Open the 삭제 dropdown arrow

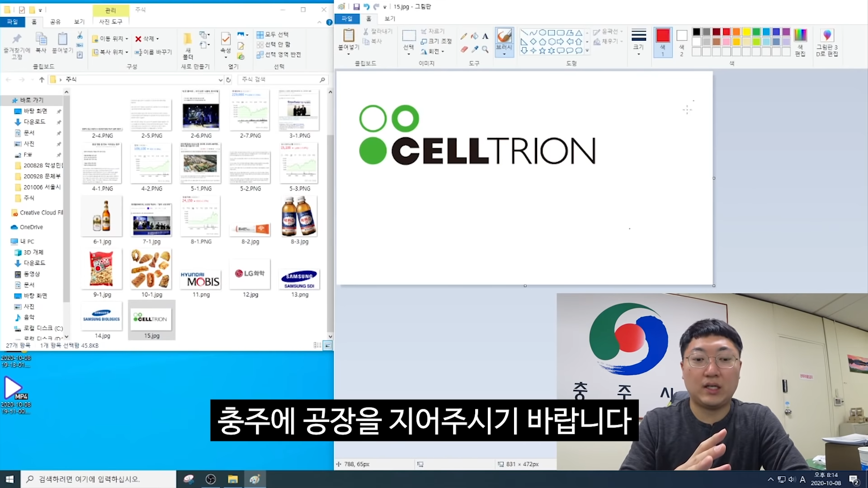(157, 39)
